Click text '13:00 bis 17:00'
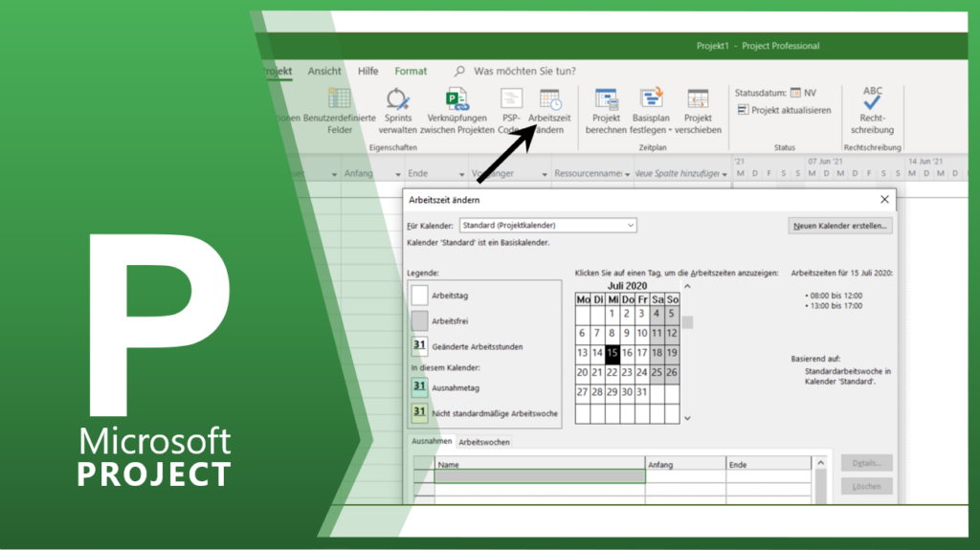This screenshot has height=550, width=980. pyautogui.click(x=836, y=306)
